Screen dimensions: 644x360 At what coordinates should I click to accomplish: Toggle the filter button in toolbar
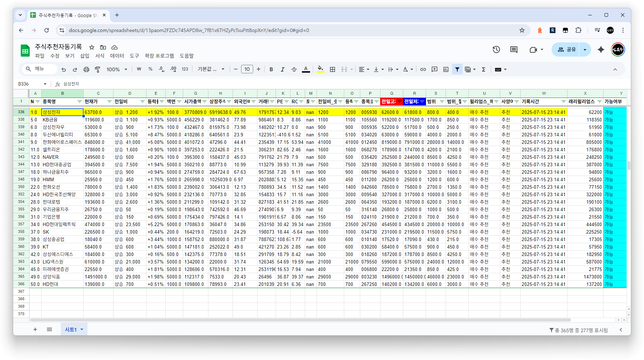(457, 69)
